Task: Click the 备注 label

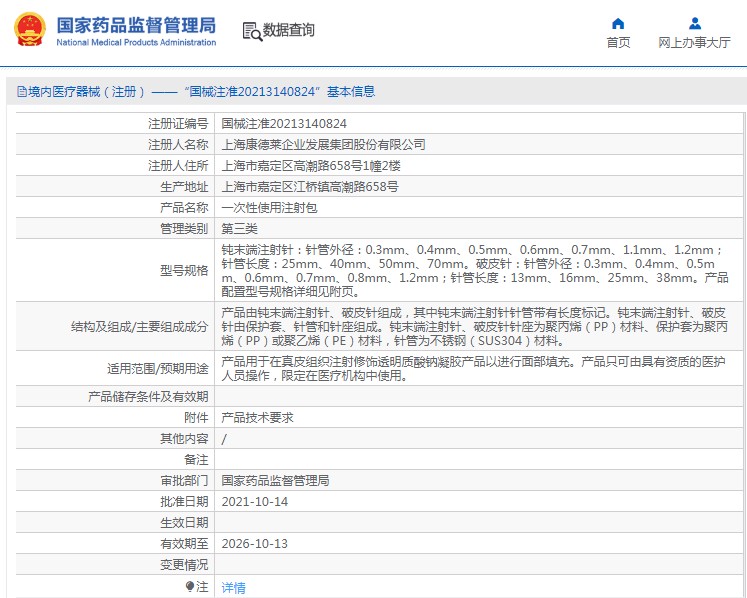Action: (196, 460)
